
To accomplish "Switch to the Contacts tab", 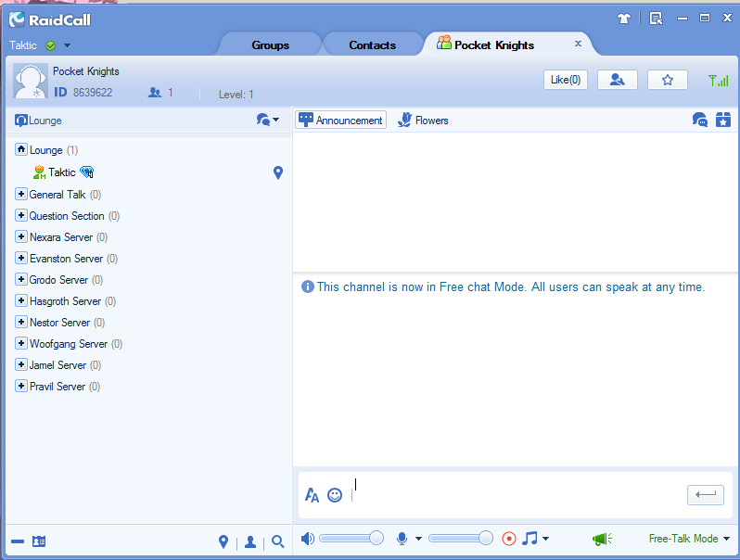I will (373, 45).
